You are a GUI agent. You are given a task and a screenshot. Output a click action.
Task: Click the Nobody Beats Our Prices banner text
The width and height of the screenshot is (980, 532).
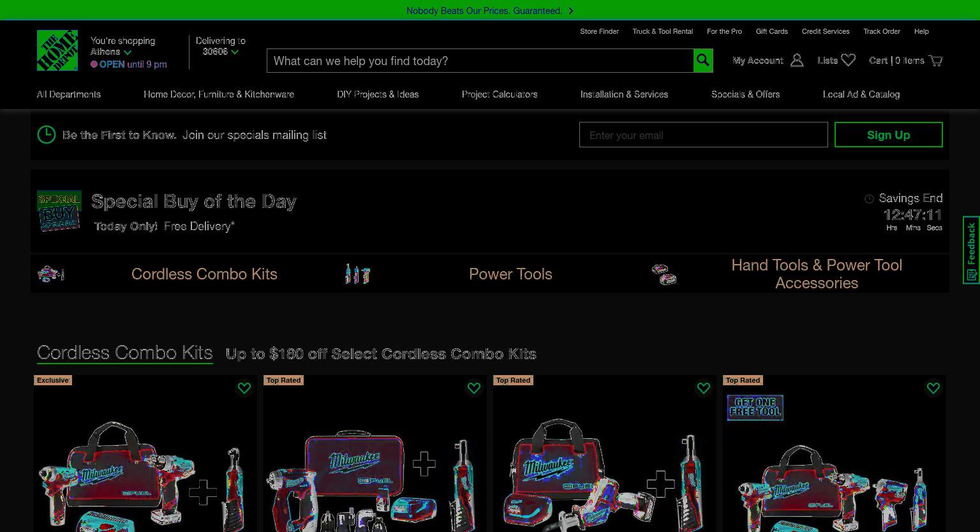[484, 11]
